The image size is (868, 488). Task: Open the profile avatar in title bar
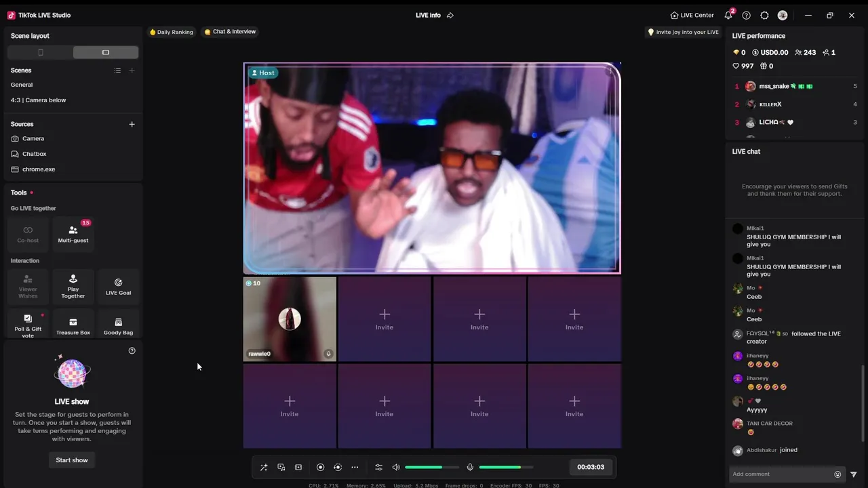pyautogui.click(x=783, y=15)
